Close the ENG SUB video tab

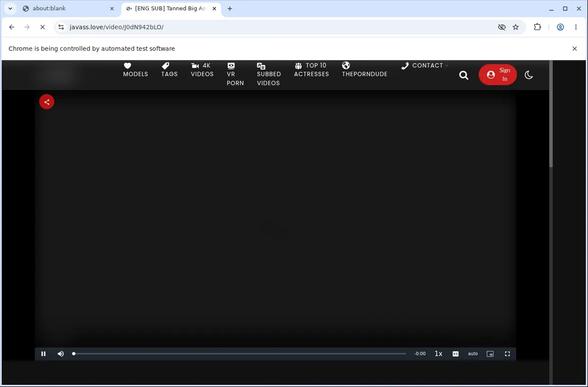[214, 8]
